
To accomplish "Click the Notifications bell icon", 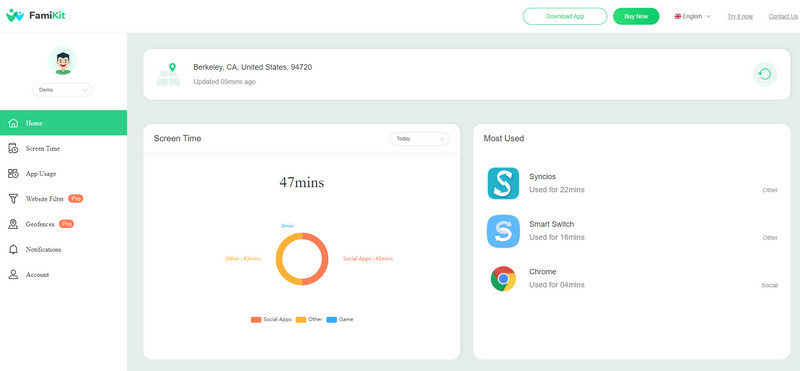I will (x=13, y=250).
